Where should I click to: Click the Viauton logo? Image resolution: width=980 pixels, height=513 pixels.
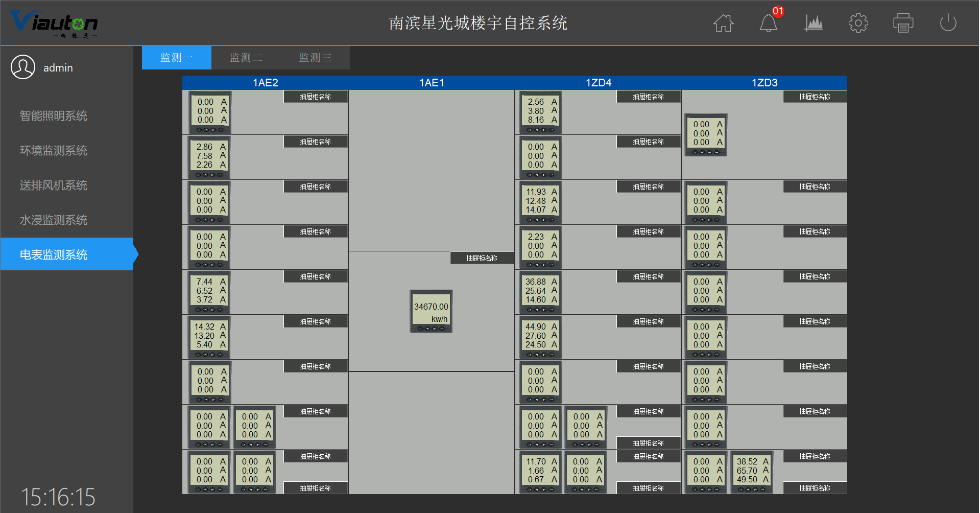pyautogui.click(x=54, y=23)
